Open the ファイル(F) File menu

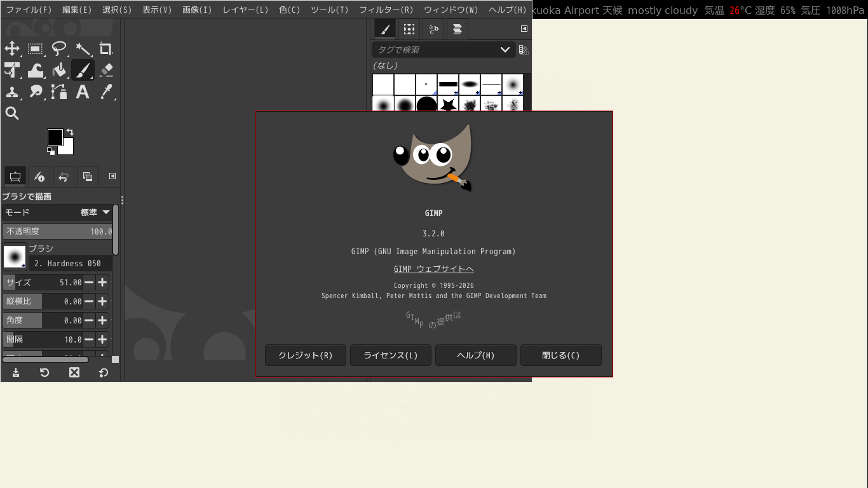click(x=29, y=10)
